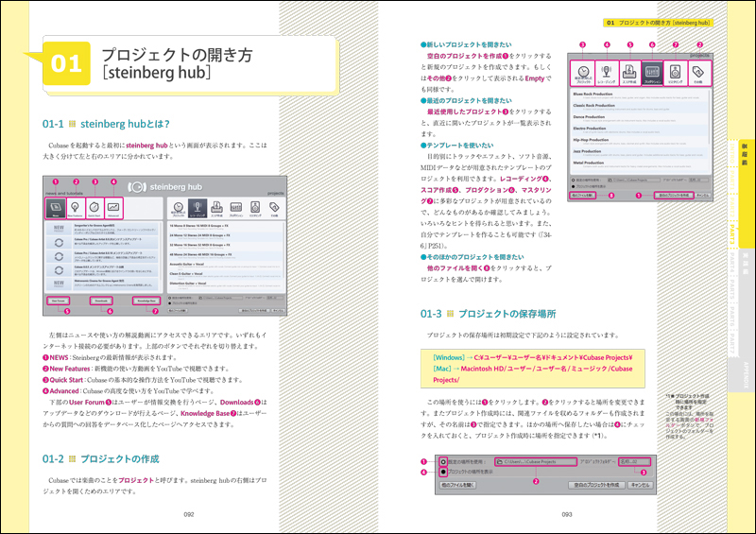This screenshot has width=756, height=534.
Task: Select Blues Rock Production template
Action: pyautogui.click(x=639, y=95)
